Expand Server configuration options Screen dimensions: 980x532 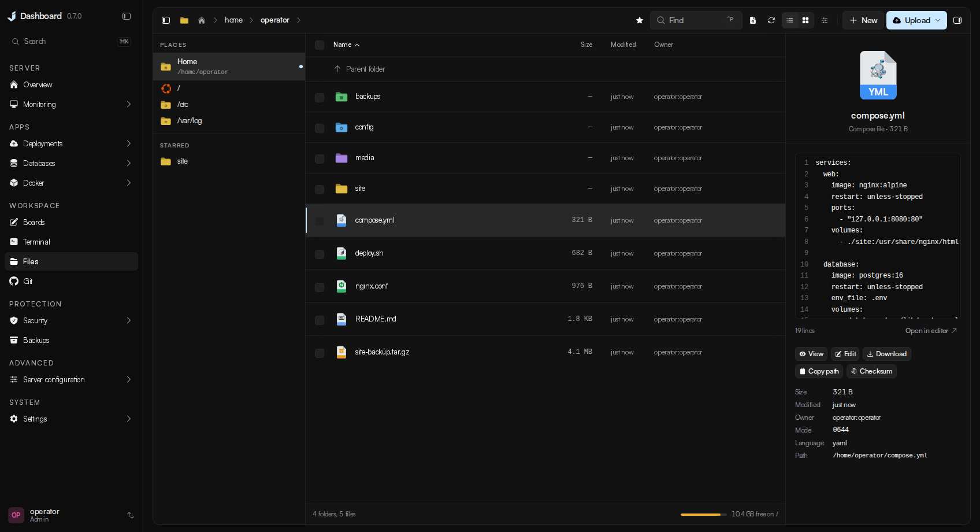click(x=129, y=379)
